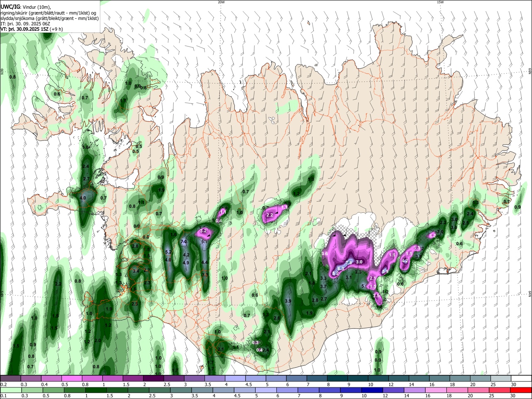The width and height of the screenshot is (532, 399).
Task: Click the medium green 0.8 swatch in lower legend row
Action: 75,390
